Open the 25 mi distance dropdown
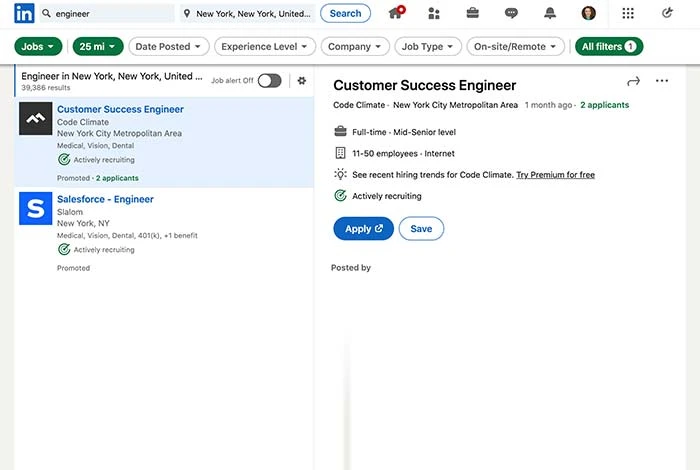 point(98,46)
